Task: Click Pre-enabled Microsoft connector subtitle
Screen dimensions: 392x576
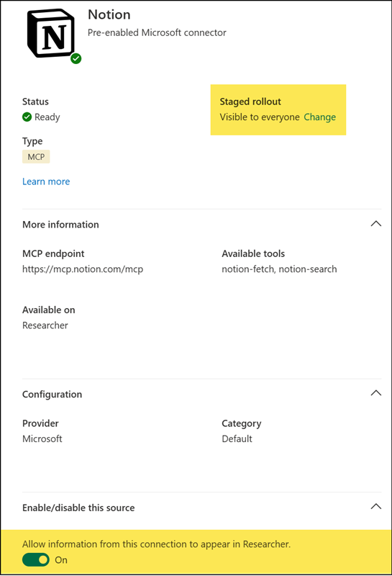Action: pyautogui.click(x=157, y=32)
